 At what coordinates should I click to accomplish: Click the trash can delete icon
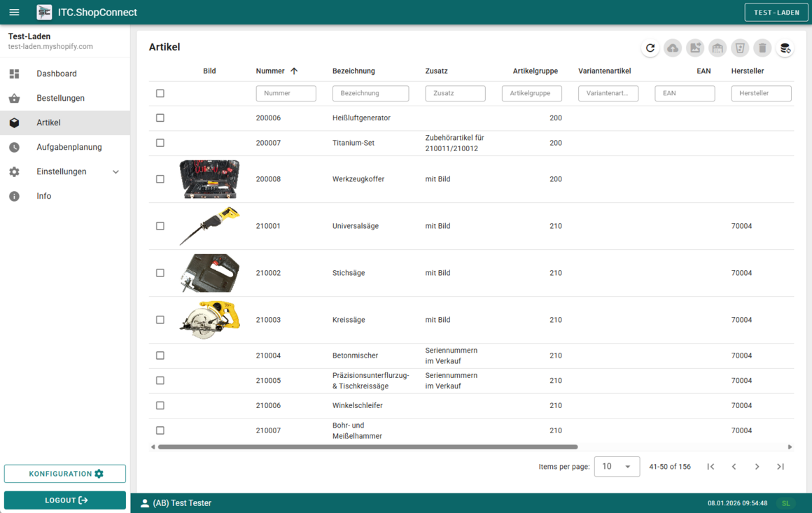762,48
